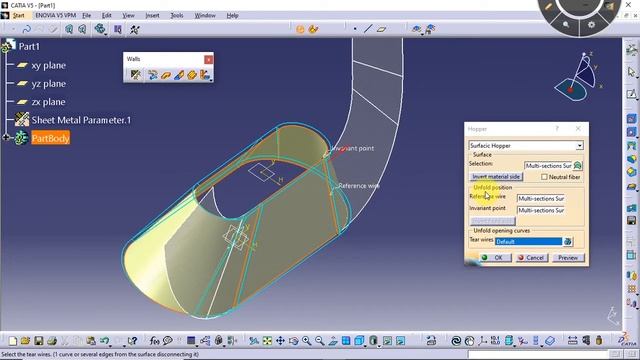Select the PartBody tree item
640x360 pixels.
50,138
